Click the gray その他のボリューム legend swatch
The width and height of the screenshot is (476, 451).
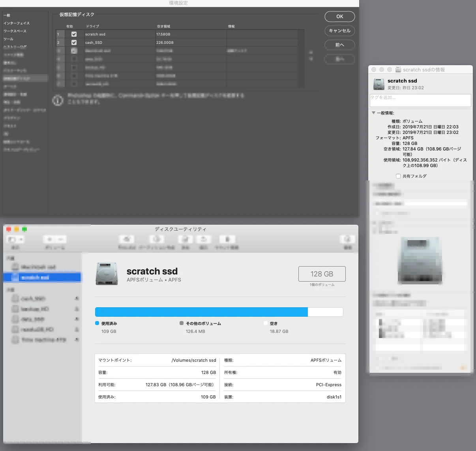pyautogui.click(x=182, y=323)
